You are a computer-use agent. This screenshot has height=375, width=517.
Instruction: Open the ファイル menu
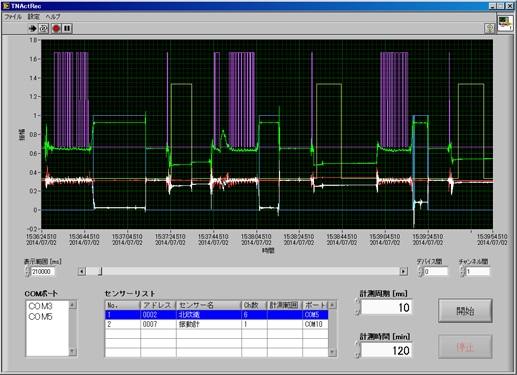13,17
